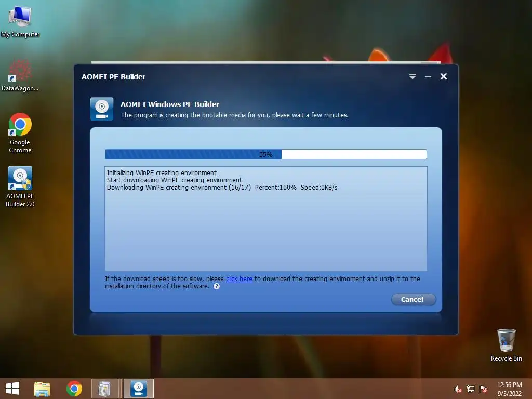Open AOMEI PE Builder 2.0 desktop shortcut
Viewport: 532px width, 399px height.
[x=20, y=187]
